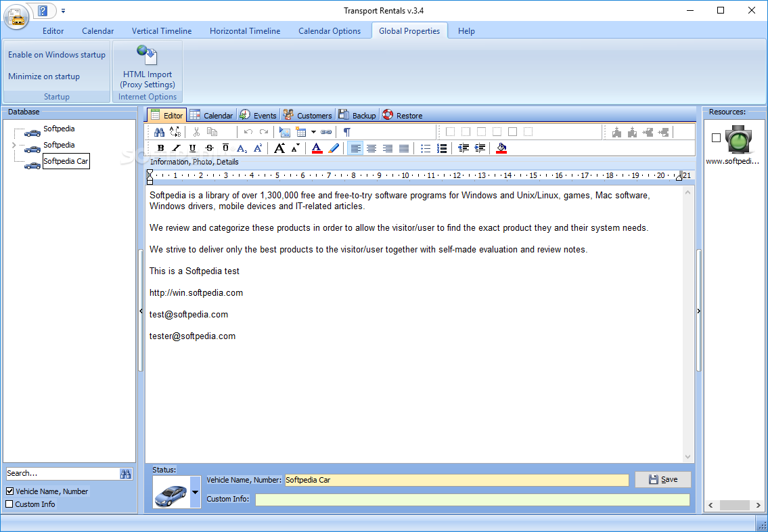Click the Find binoculars icon in editor toolbar
Screen dimensions: 768x532
(x=159, y=132)
